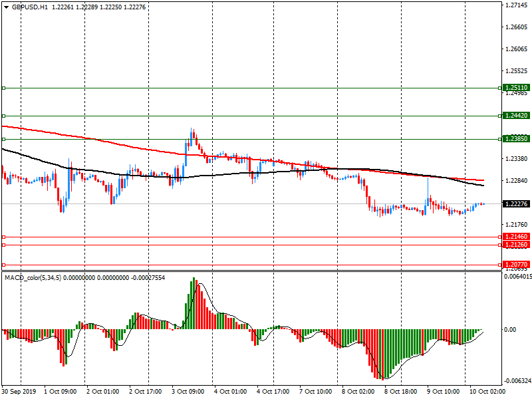Select the left handle of the 1.20770 red line
Screen dimensions: 532x399
[x=3, y=265]
